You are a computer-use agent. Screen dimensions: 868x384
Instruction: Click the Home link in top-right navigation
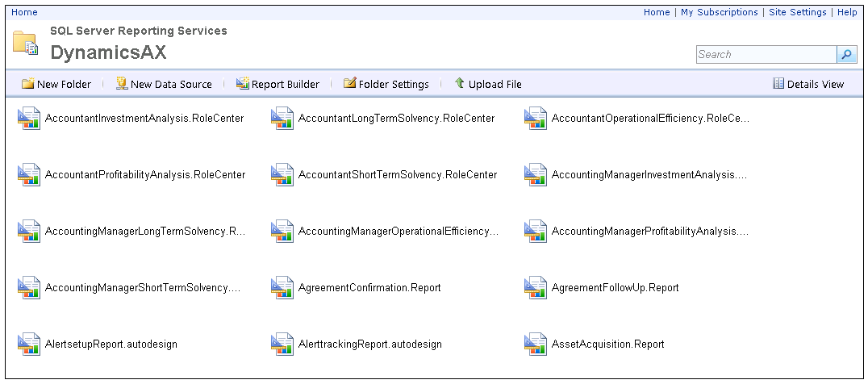657,12
